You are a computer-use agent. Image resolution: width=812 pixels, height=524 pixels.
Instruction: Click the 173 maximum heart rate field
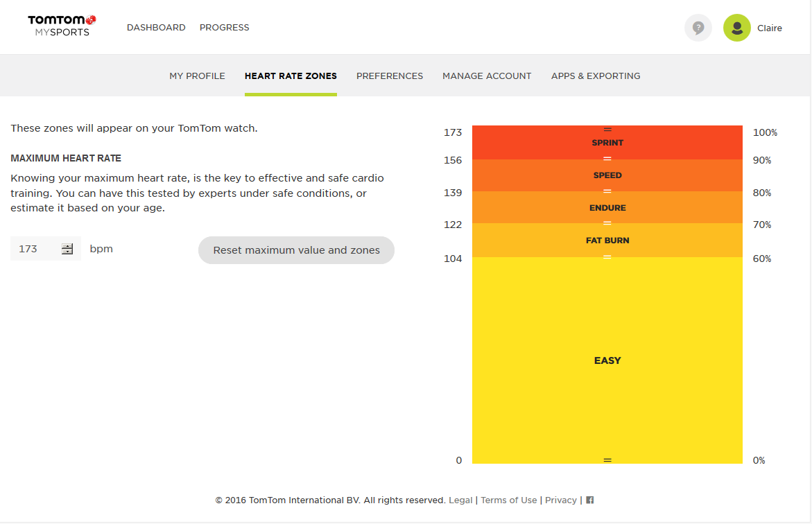[x=35, y=249]
